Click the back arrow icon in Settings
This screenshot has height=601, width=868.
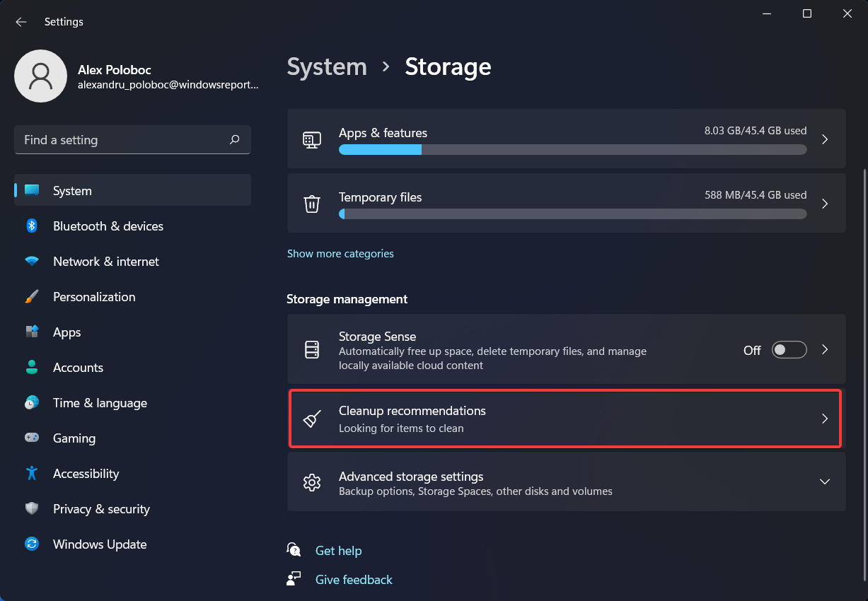point(21,22)
